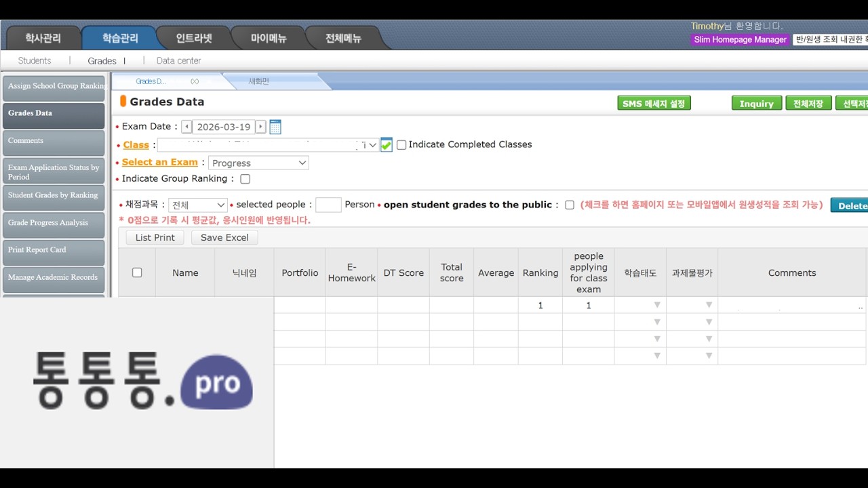Image resolution: width=868 pixels, height=488 pixels.
Task: Click the Save Excel button
Action: pyautogui.click(x=224, y=237)
